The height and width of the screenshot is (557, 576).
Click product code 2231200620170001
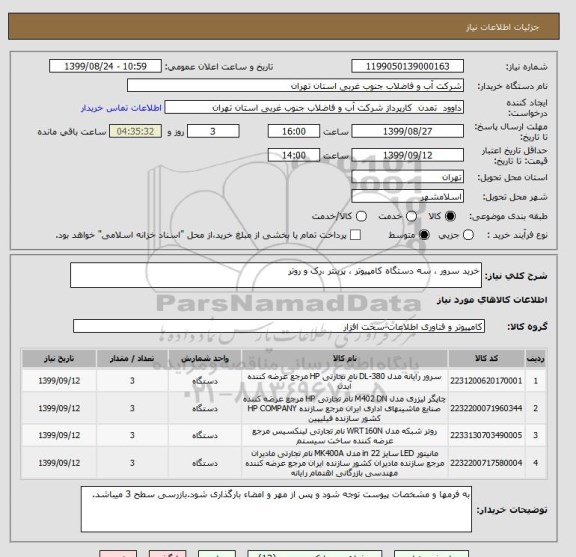pos(486,381)
